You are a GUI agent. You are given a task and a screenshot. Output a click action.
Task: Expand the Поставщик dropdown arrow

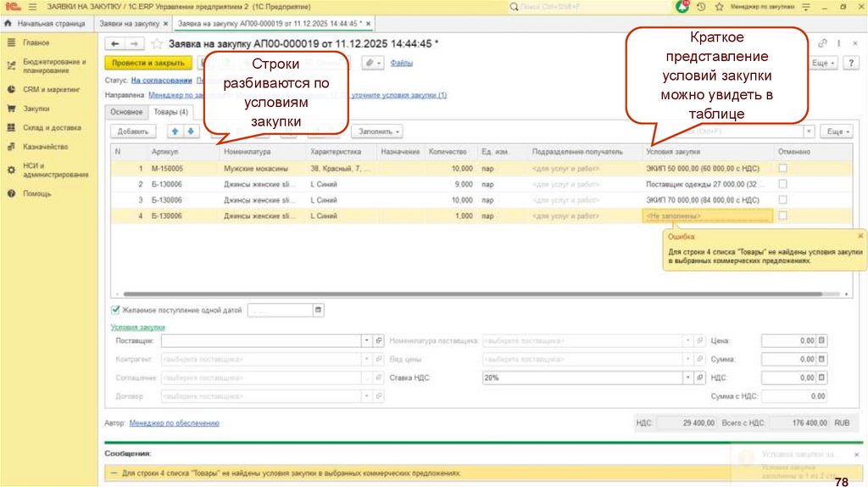367,340
